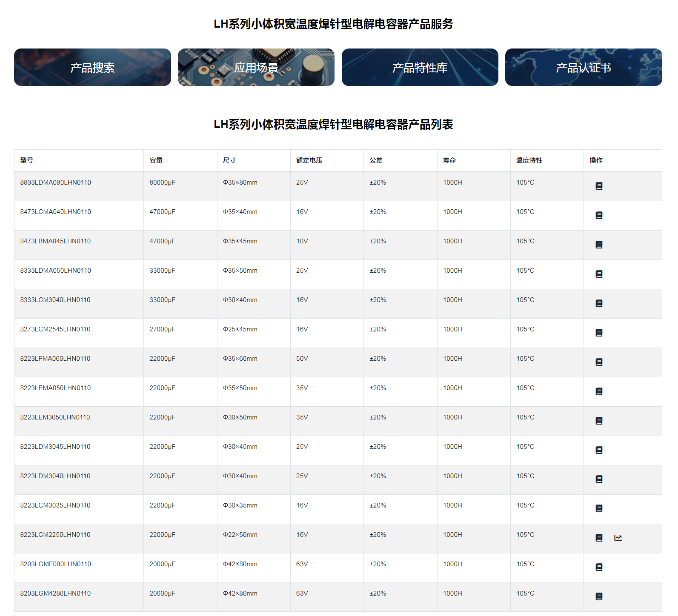The image size is (678, 616).
Task: View spec sheet icon for 8333LDMA050LHN0110
Action: (598, 274)
